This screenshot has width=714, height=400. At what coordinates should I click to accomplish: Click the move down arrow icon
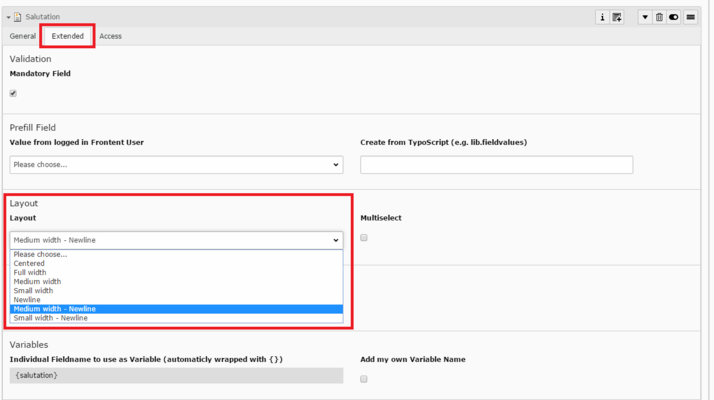tap(644, 17)
